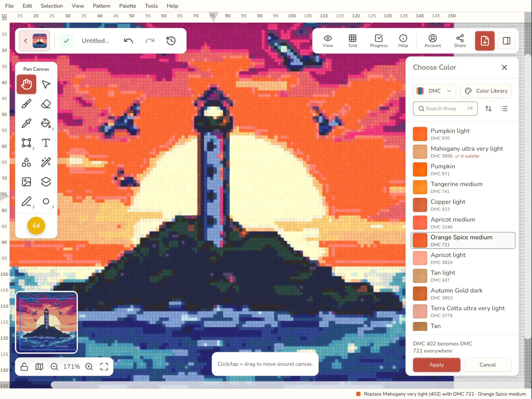Select the Eraser tool
The height and width of the screenshot is (399, 532).
(46, 104)
